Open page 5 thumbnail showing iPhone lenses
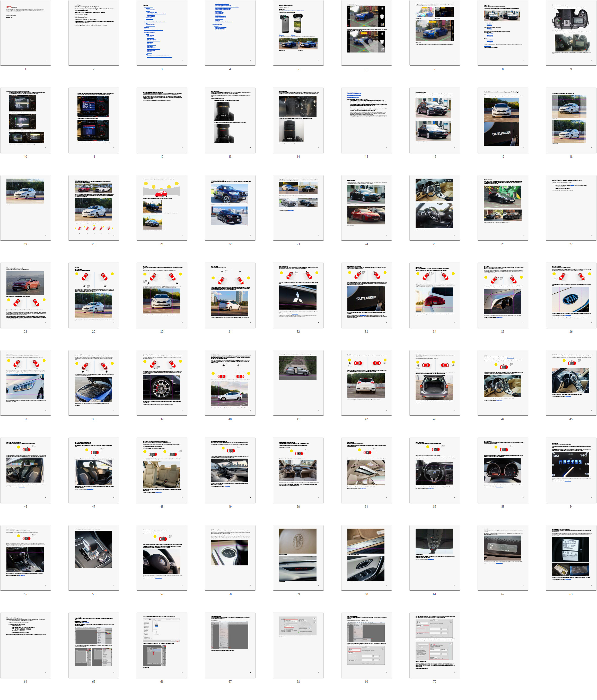 click(298, 33)
